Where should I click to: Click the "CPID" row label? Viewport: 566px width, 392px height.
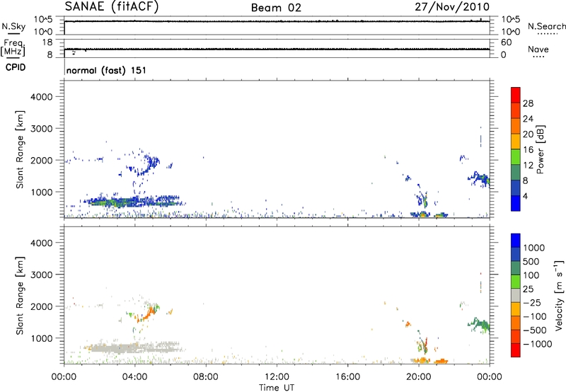pos(16,67)
